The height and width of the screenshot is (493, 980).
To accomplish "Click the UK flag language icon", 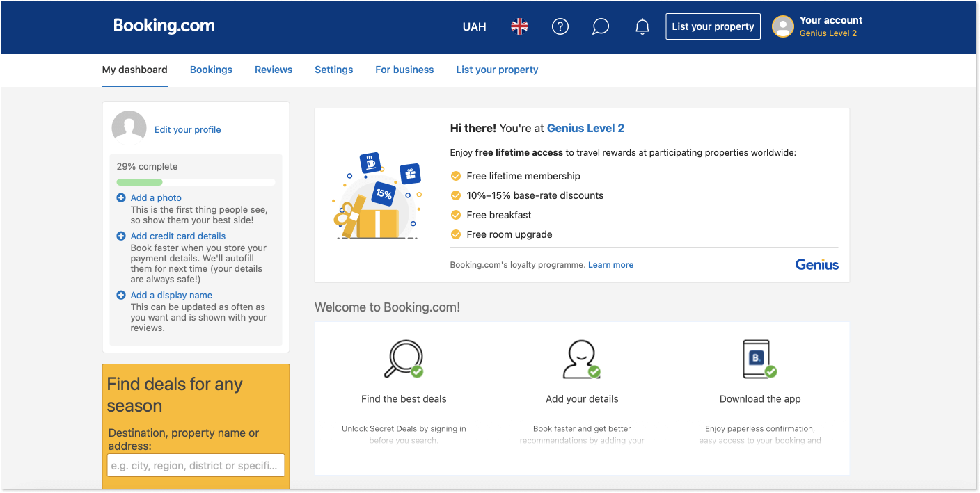I will 519,26.
